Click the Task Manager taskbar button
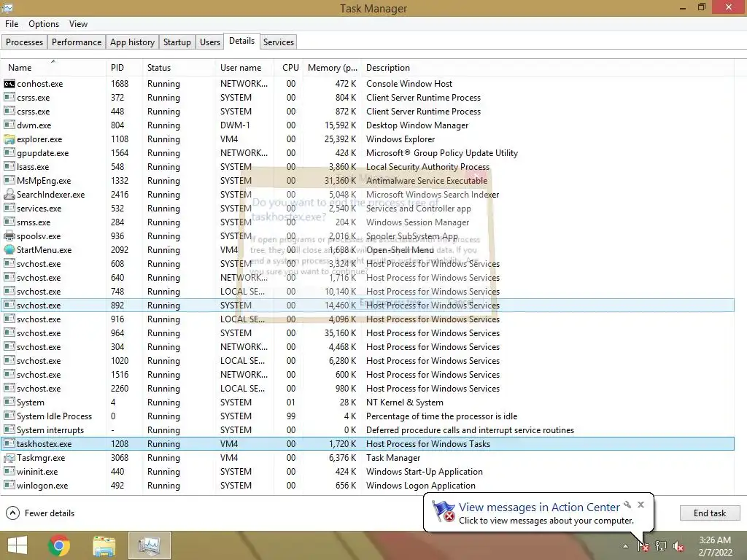Viewport: 747px width, 560px height. (x=149, y=545)
